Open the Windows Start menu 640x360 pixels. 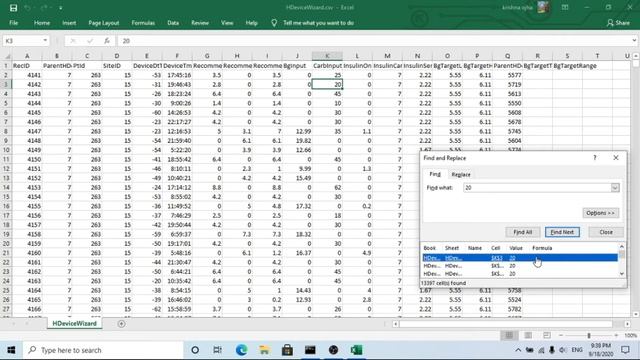(11, 350)
